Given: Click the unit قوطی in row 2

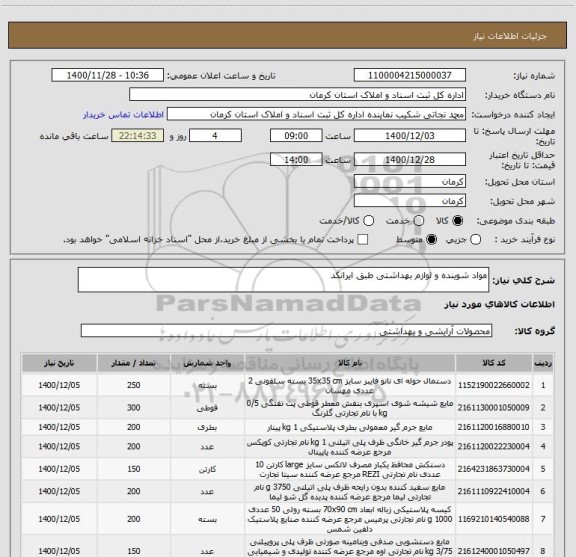Looking at the screenshot, I should pos(207,408).
